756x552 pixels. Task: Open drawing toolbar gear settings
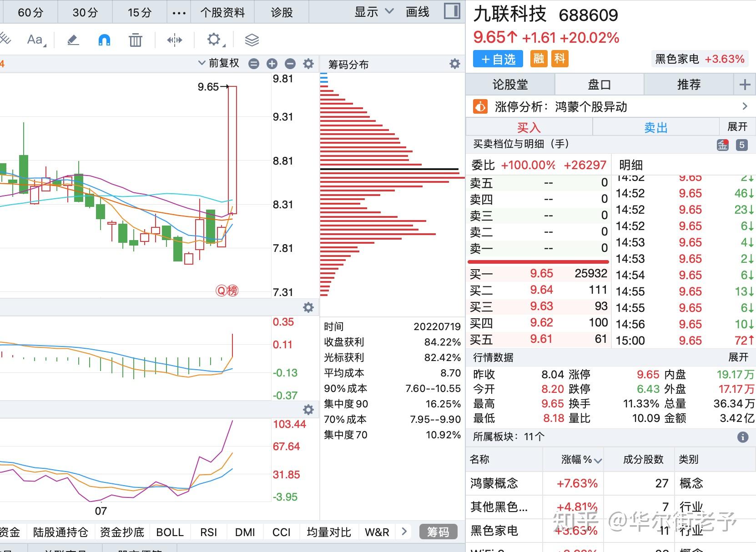(x=215, y=40)
